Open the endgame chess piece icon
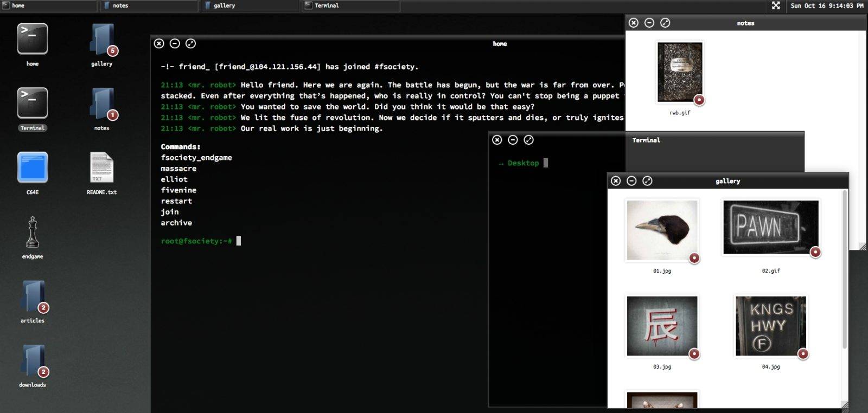This screenshot has height=413, width=868. point(33,232)
